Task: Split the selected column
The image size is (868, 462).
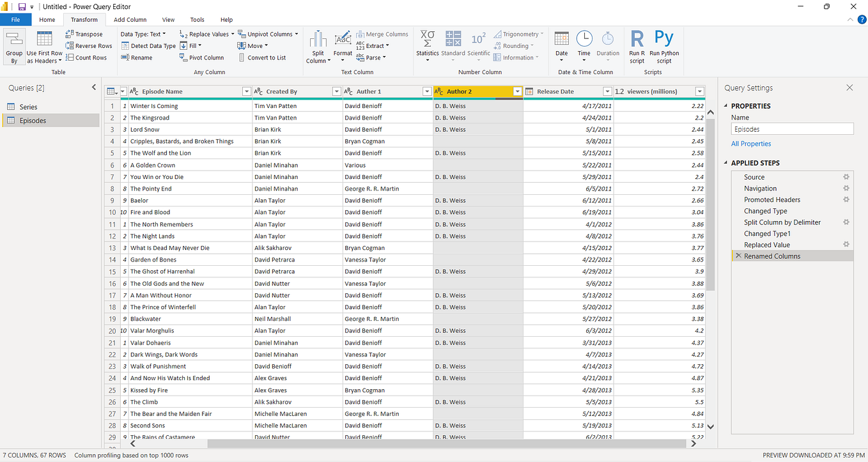Action: point(318,46)
